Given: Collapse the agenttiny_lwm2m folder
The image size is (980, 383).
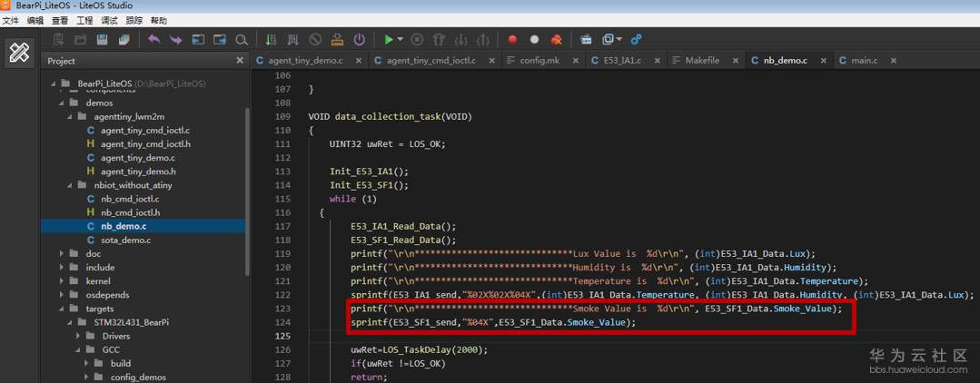Looking at the screenshot, I should point(70,116).
